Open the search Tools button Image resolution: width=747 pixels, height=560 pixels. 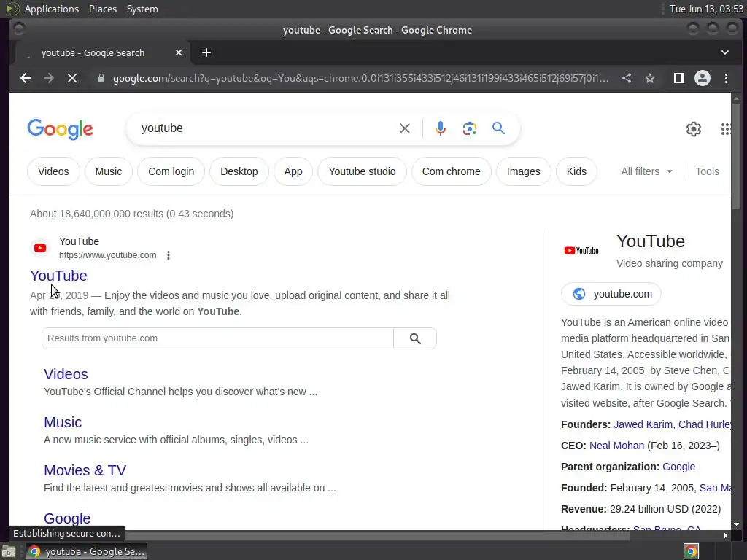707,171
